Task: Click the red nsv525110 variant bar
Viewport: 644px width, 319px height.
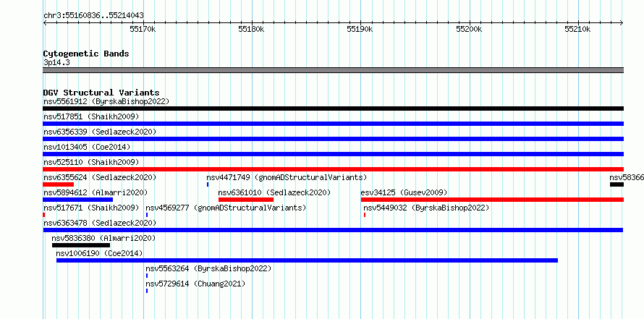Action: pos(333,169)
